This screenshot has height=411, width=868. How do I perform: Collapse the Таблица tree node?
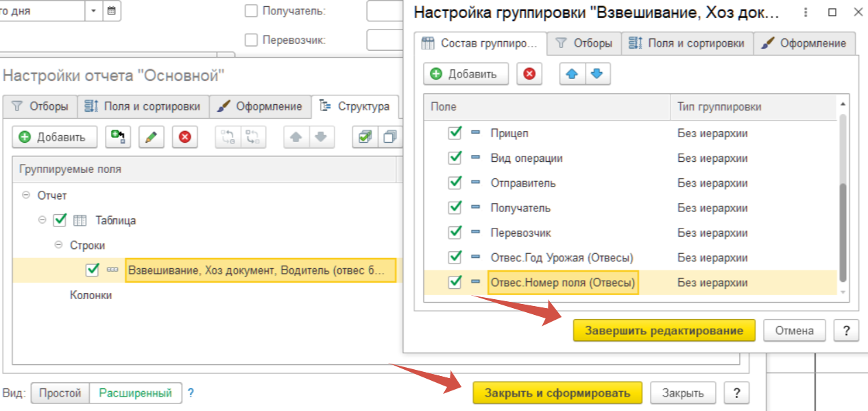click(x=43, y=220)
